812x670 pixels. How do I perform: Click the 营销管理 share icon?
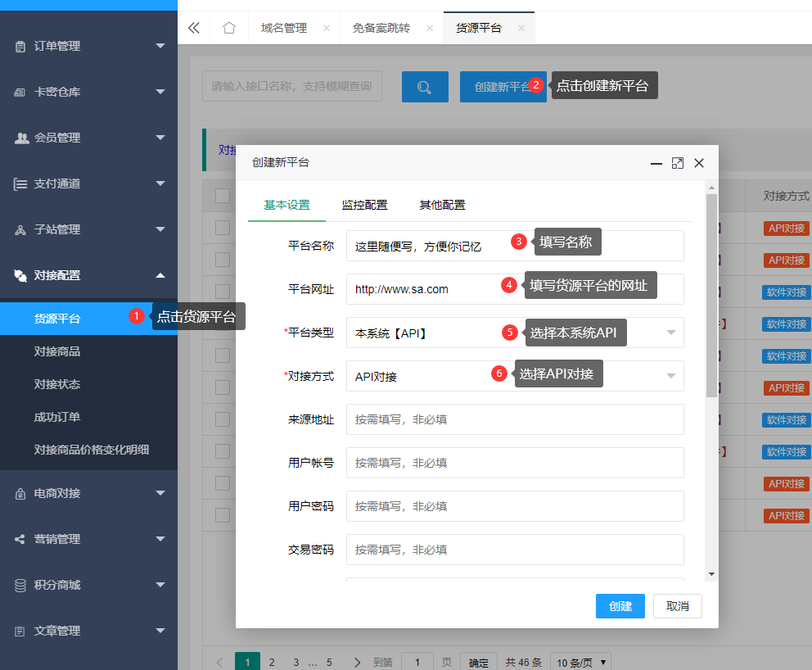(x=20, y=540)
